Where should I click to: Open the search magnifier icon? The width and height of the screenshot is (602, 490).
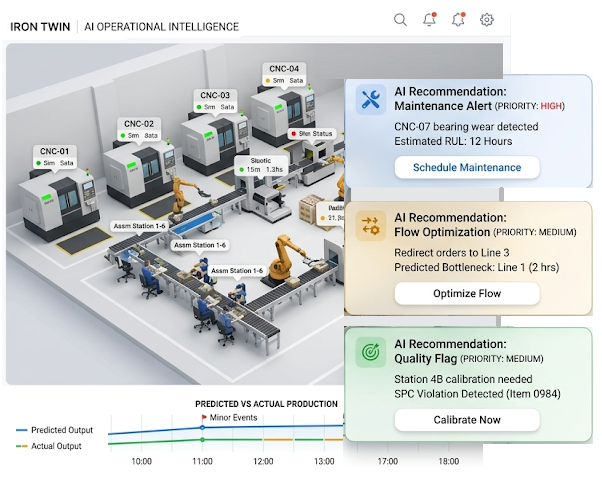point(400,19)
